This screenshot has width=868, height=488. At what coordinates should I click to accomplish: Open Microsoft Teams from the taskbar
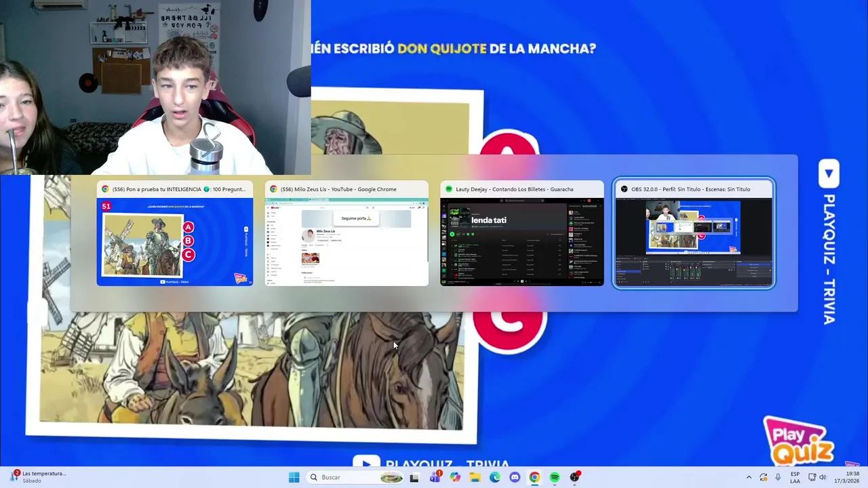coord(435,477)
